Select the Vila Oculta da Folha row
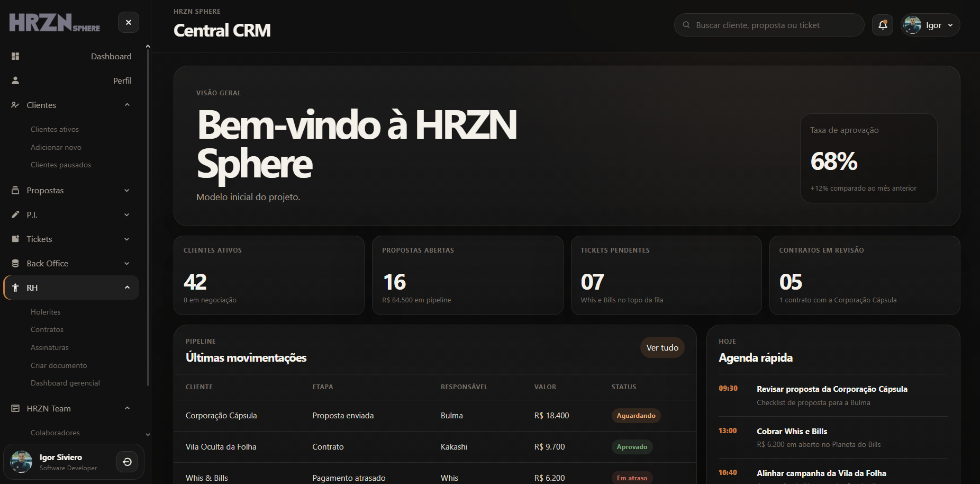The height and width of the screenshot is (484, 980). click(435, 447)
